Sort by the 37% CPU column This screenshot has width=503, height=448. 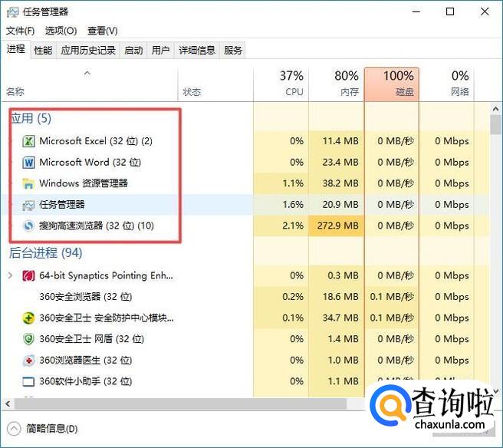(x=281, y=84)
